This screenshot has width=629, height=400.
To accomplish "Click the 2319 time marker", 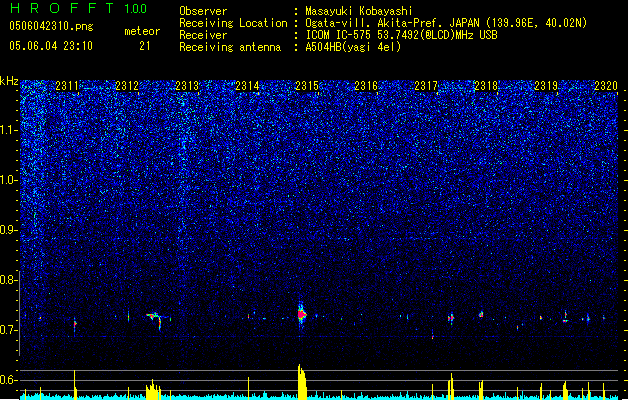I will click(546, 86).
